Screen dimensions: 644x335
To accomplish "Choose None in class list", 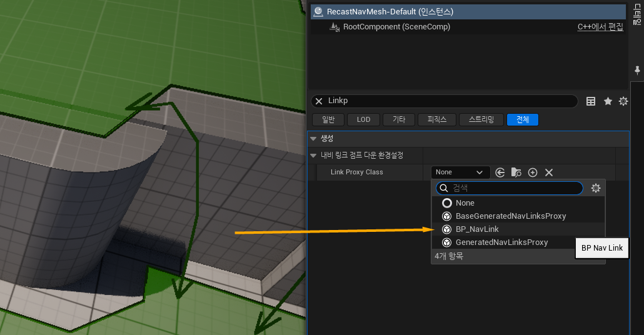I will coord(518,202).
